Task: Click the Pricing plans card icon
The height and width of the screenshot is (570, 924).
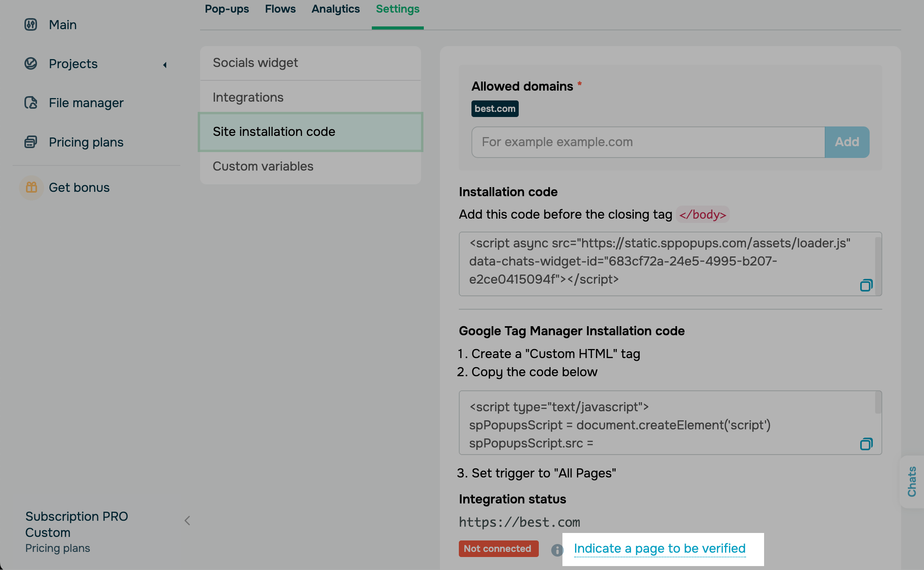Action: [x=31, y=142]
